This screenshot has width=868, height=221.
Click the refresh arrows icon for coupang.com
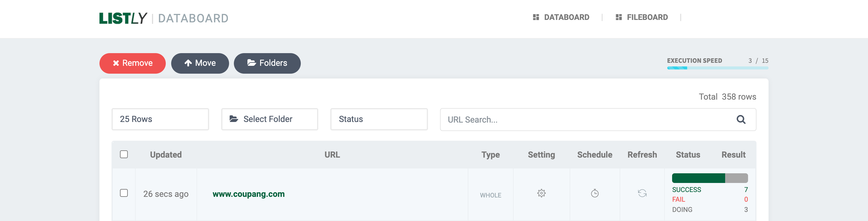642,193
